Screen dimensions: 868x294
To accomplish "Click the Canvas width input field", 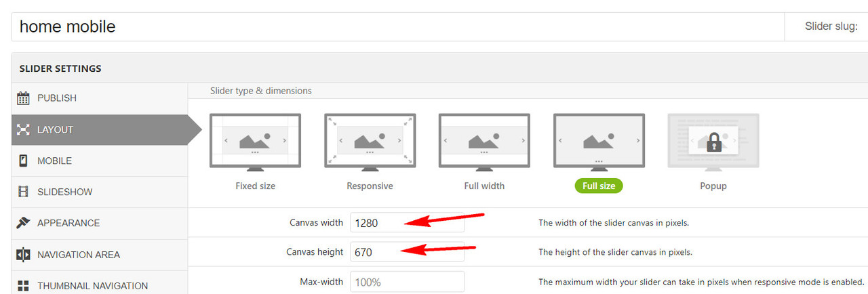I will coord(407,223).
